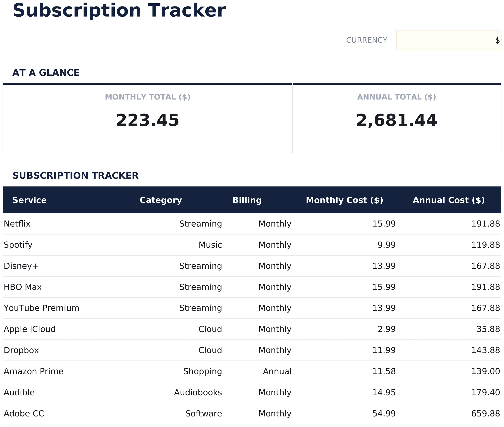Select the Software category cell

204,413
